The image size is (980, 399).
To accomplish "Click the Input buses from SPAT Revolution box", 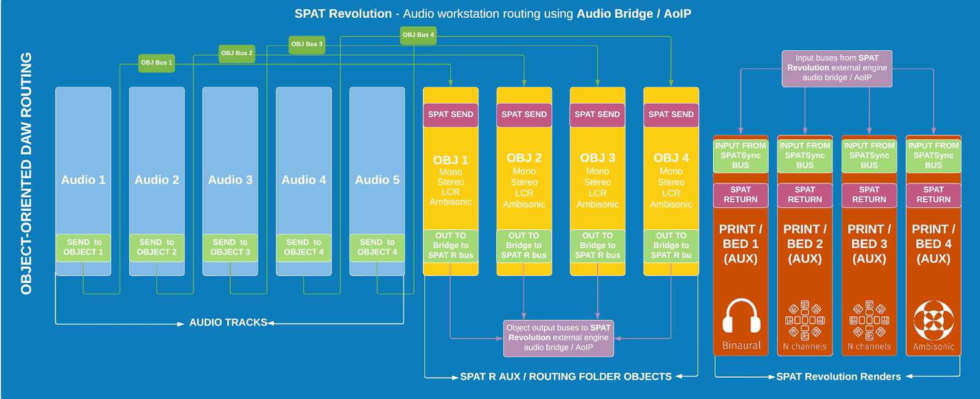I will pos(837,68).
